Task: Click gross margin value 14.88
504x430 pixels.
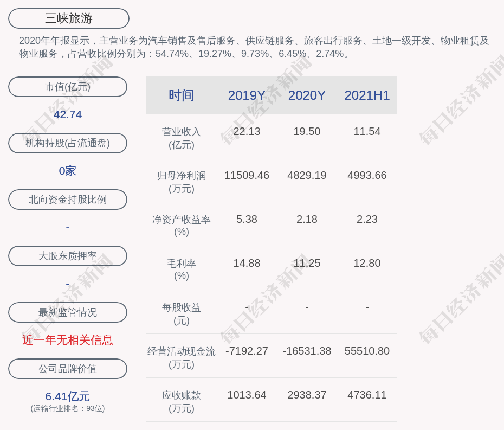Action: [247, 263]
